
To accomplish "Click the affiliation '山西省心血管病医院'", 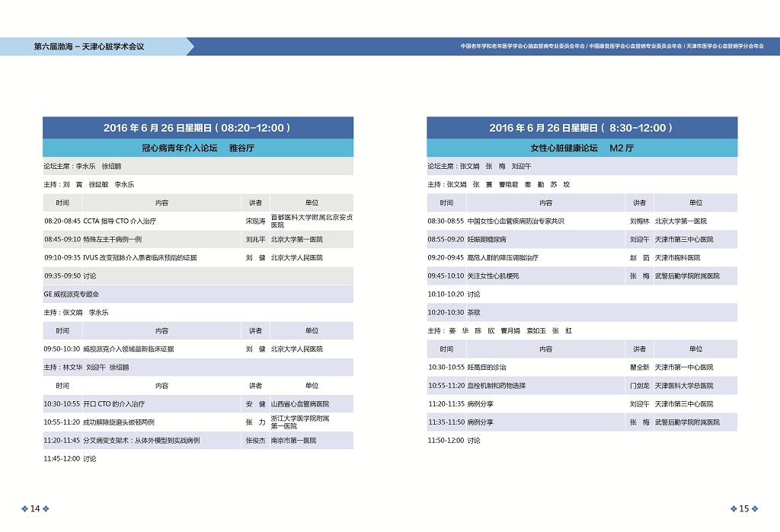I will 300,403.
